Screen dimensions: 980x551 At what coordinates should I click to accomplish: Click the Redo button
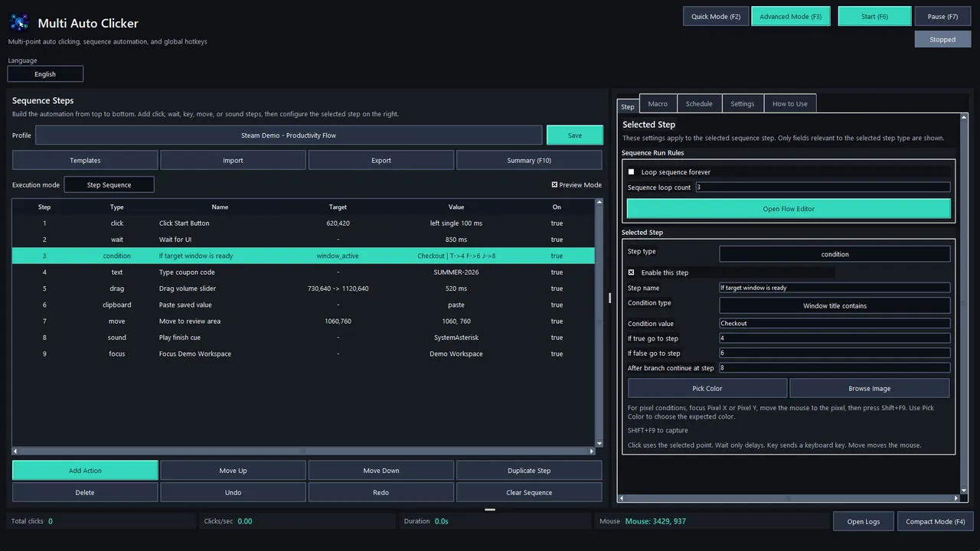click(381, 492)
